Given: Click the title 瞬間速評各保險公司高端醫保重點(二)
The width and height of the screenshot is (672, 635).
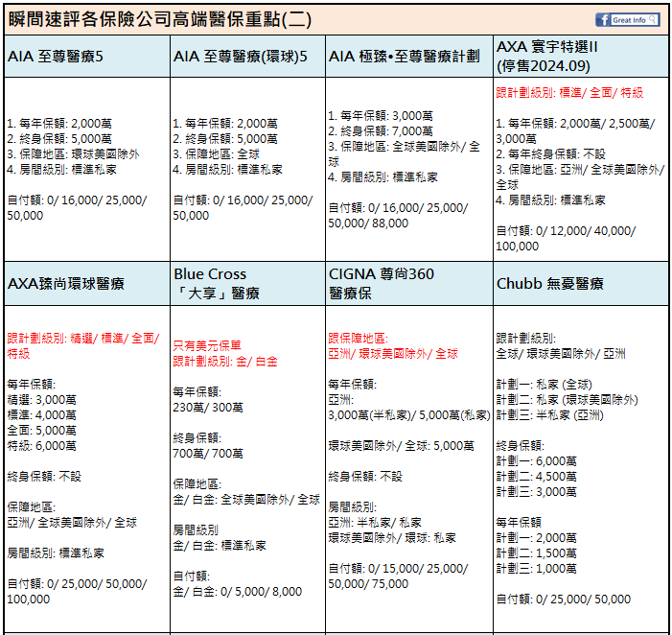Looking at the screenshot, I should tap(159, 19).
